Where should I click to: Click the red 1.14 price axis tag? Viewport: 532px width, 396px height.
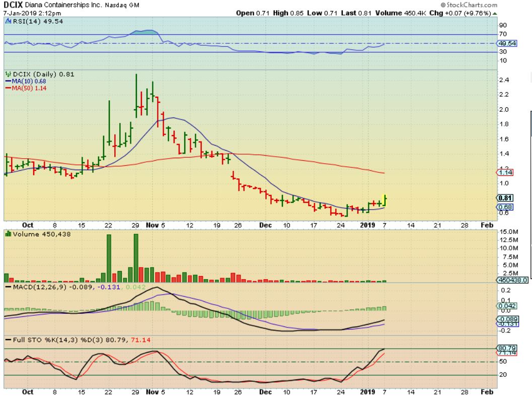(505, 172)
